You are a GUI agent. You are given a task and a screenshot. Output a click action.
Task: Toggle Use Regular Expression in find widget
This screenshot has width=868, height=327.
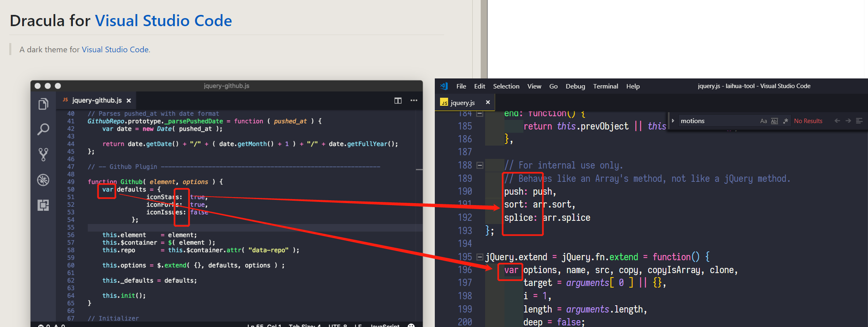(785, 121)
